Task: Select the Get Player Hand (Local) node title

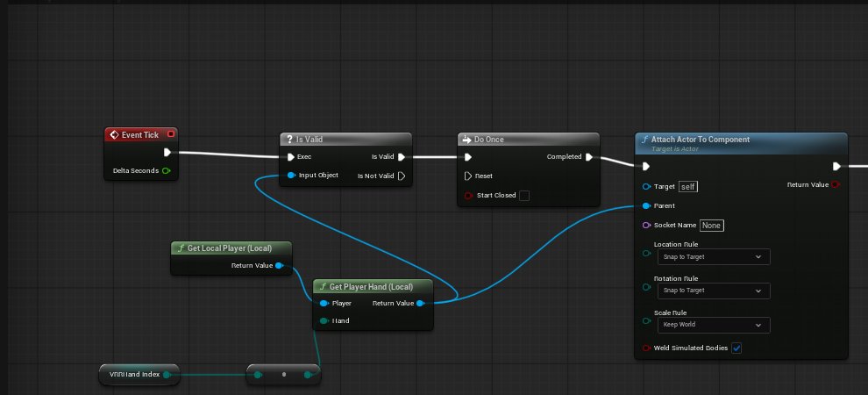Action: (x=371, y=286)
